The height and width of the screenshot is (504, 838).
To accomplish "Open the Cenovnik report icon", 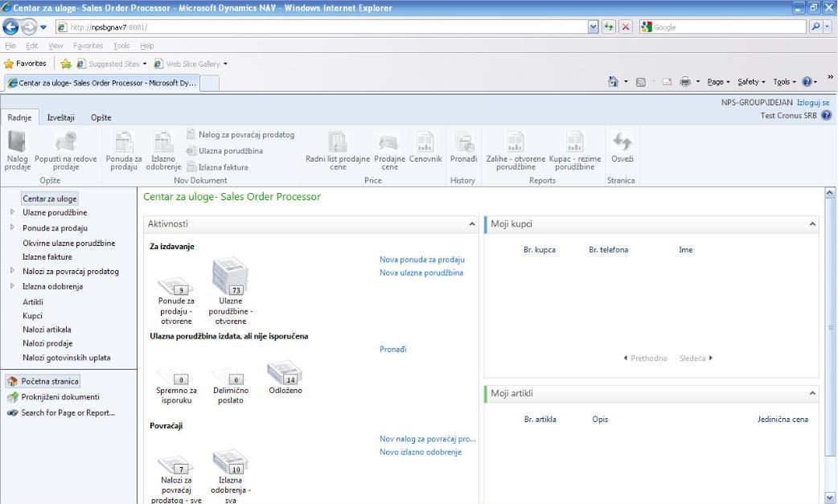I will pos(425,147).
